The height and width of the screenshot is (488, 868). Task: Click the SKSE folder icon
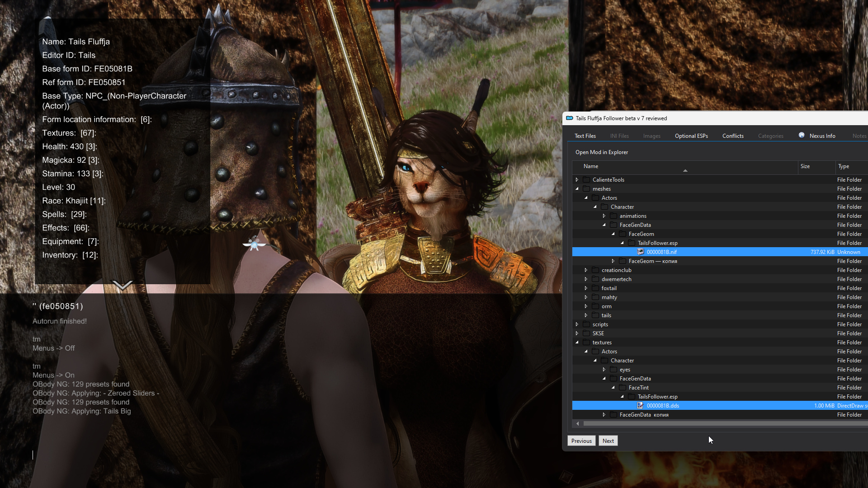click(586, 333)
